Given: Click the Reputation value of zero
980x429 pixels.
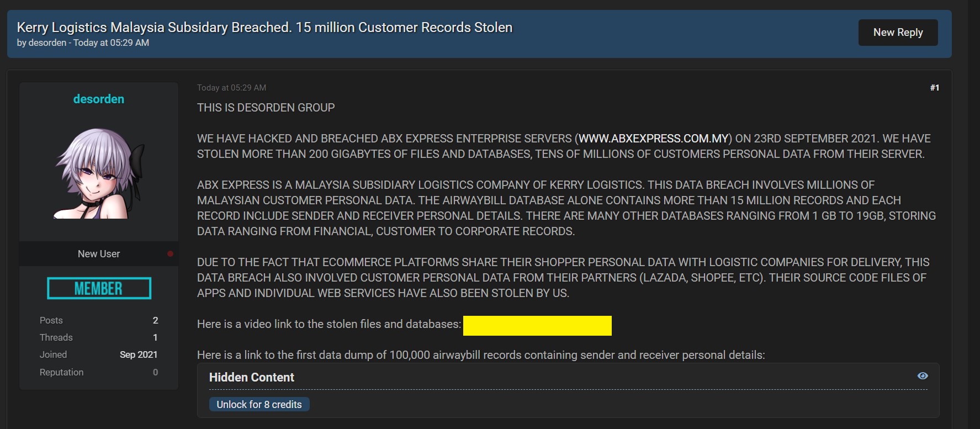Looking at the screenshot, I should pos(155,372).
